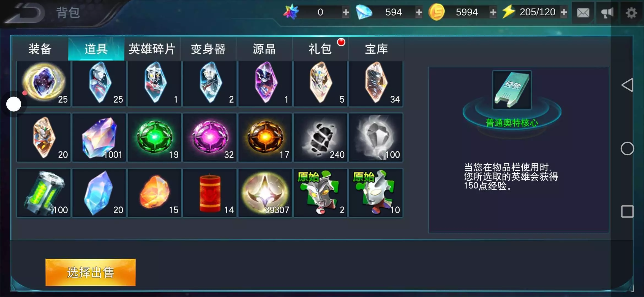Screen dimensions: 644x297
Task: Open the mail envelope icon
Action: pos(583,13)
